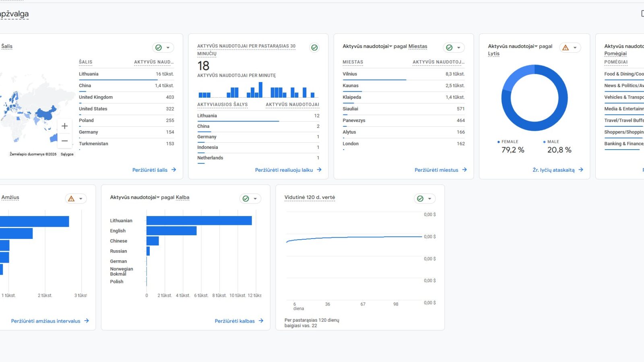Click checkmark icon on 30-minute active users card

314,47
